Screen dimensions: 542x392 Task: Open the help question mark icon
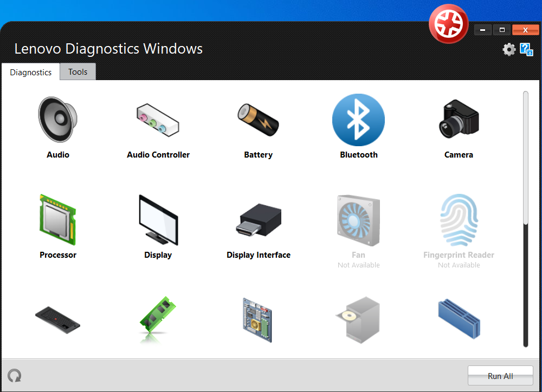(526, 49)
